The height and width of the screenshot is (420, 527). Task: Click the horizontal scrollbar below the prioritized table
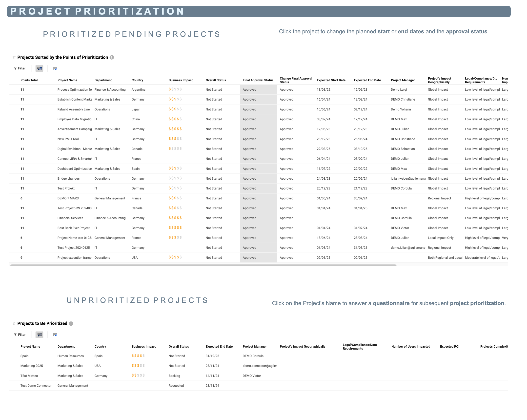[x=203, y=265]
